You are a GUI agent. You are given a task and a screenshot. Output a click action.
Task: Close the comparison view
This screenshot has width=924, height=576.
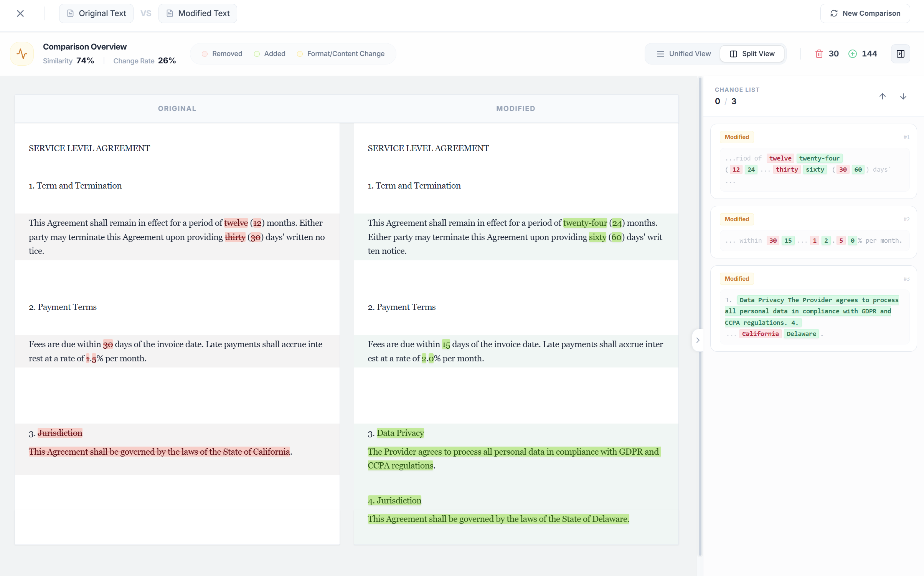tap(20, 13)
